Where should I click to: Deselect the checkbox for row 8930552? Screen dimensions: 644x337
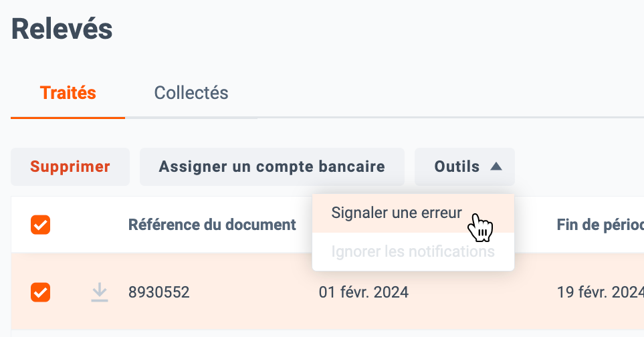tap(40, 292)
